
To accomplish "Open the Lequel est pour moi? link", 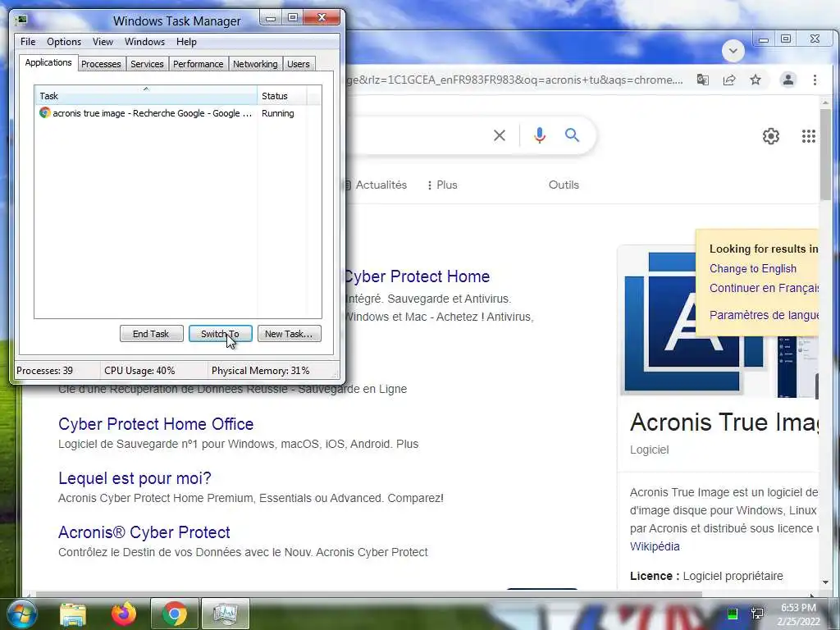I will (135, 478).
